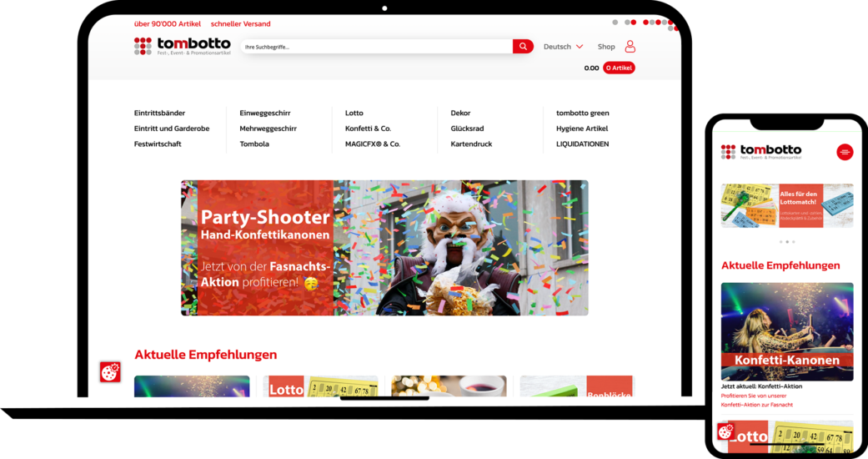
Task: Open Einweggeschirr category
Action: tap(265, 113)
